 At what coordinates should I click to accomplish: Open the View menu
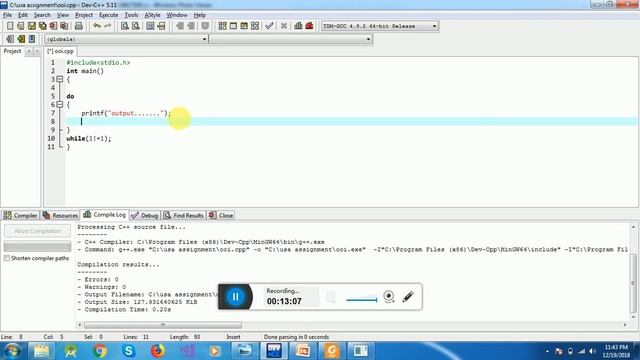click(x=62, y=15)
